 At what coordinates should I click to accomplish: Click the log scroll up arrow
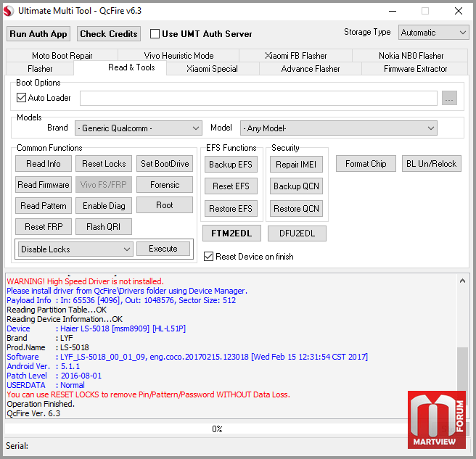(x=462, y=281)
